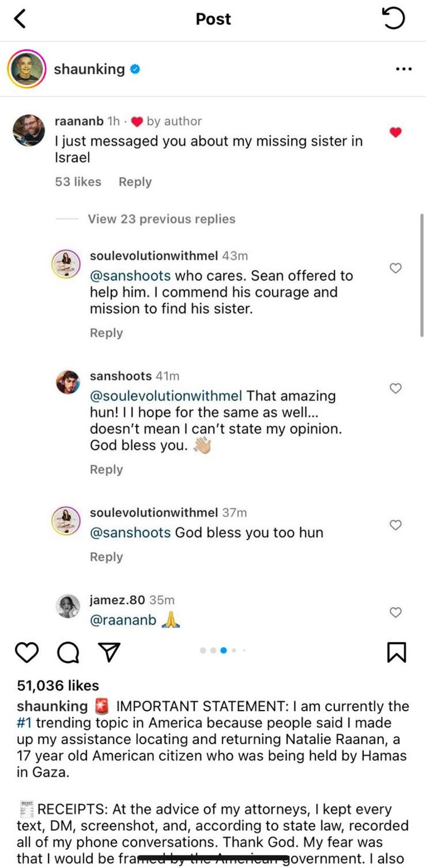Save post with bookmark icon
Image resolution: width=426 pixels, height=868 pixels.
396,651
